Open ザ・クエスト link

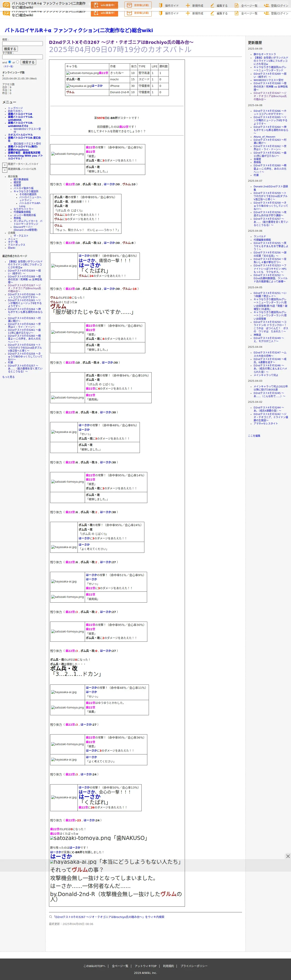21,236
